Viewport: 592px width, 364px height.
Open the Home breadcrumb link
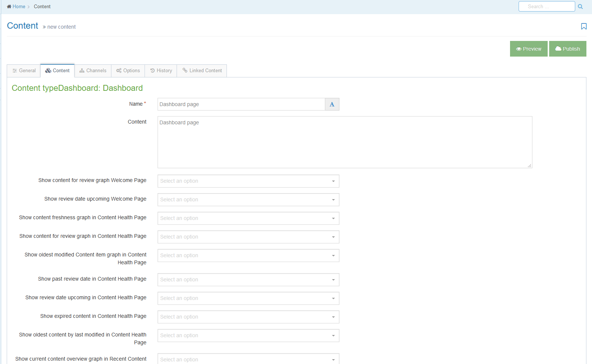coord(19,6)
